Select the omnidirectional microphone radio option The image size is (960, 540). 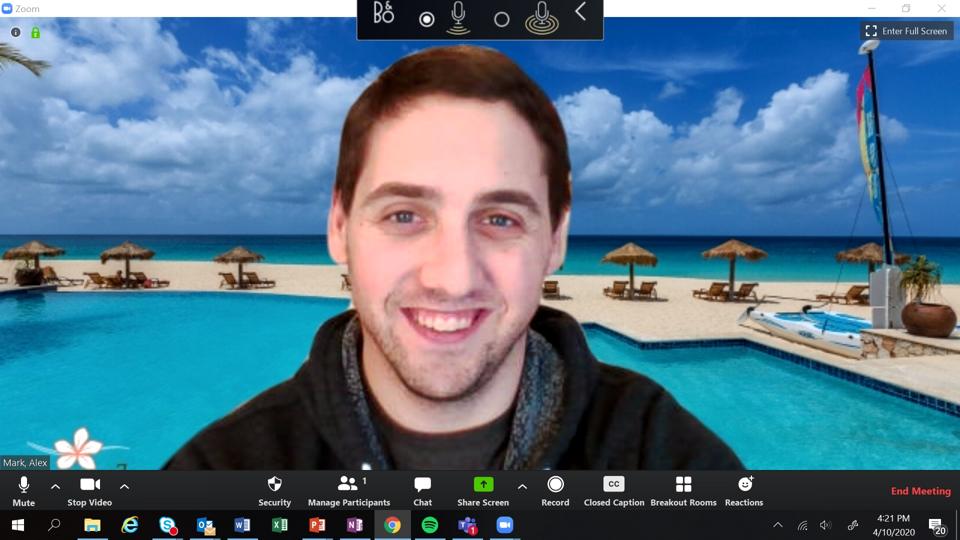(x=502, y=19)
